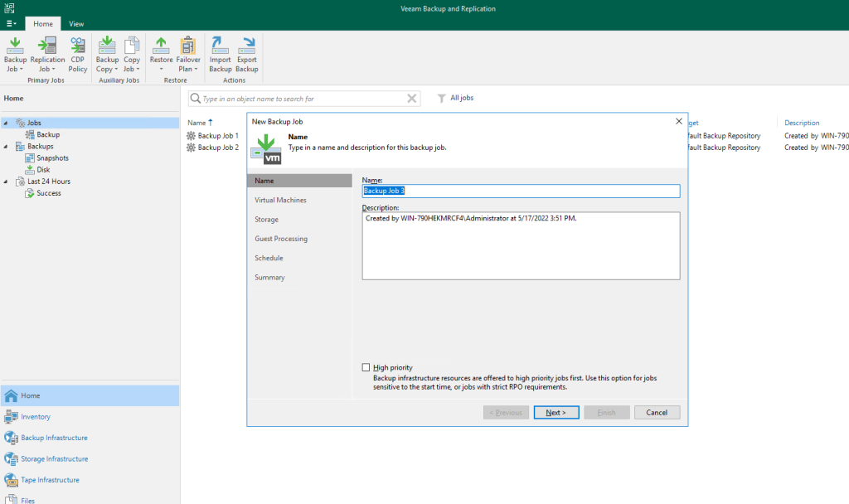Click the Backup Job ribbon icon
Screen dimensions: 849x504
[15, 45]
